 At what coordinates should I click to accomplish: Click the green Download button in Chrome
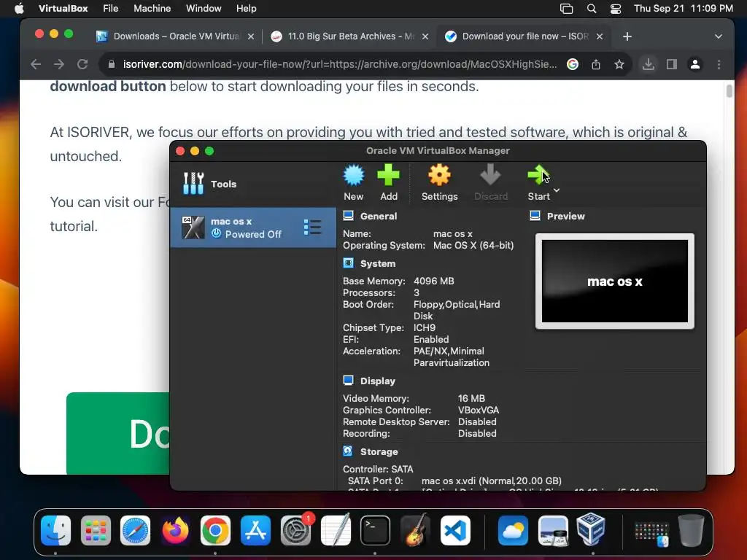click(118, 433)
